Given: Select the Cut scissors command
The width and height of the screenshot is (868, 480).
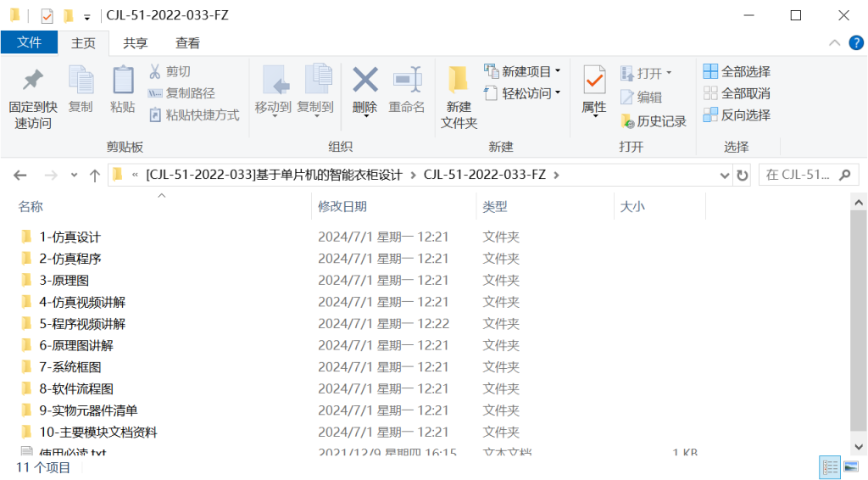Looking at the screenshot, I should point(170,71).
